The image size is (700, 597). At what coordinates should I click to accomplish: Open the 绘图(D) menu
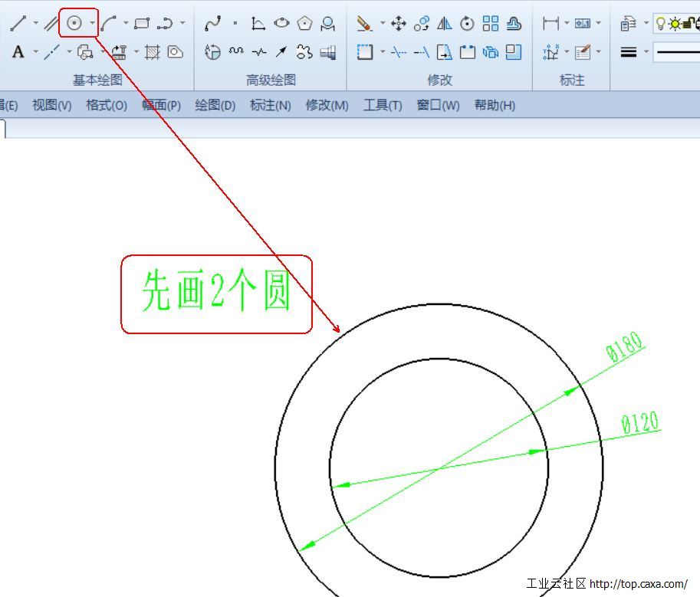(x=215, y=105)
